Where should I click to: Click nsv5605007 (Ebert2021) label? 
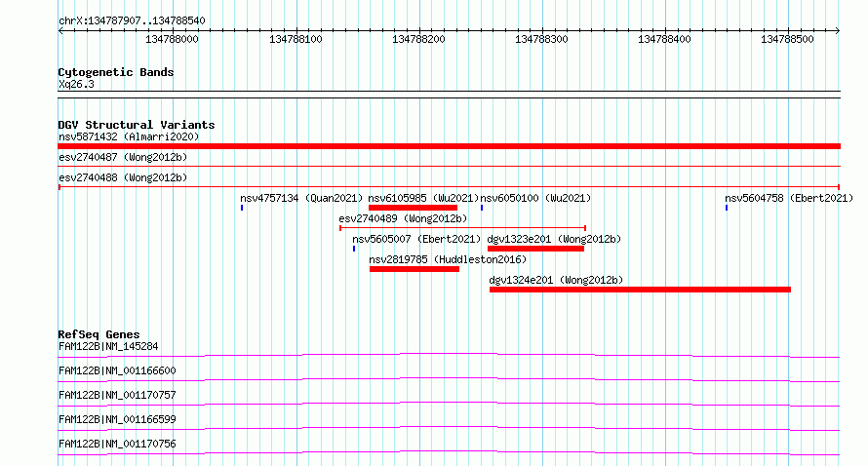416,239
